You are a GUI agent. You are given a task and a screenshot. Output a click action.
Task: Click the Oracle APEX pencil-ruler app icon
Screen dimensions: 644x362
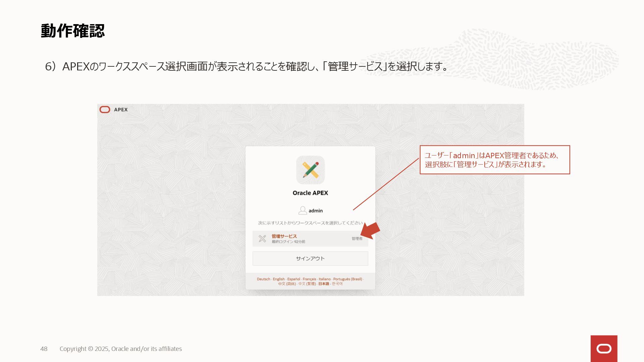coord(310,170)
